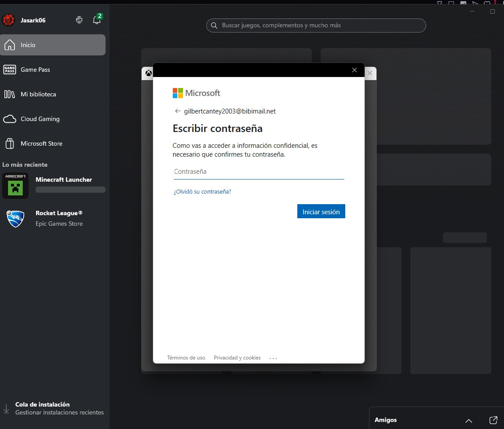Open Términos de uso link

[x=186, y=358]
